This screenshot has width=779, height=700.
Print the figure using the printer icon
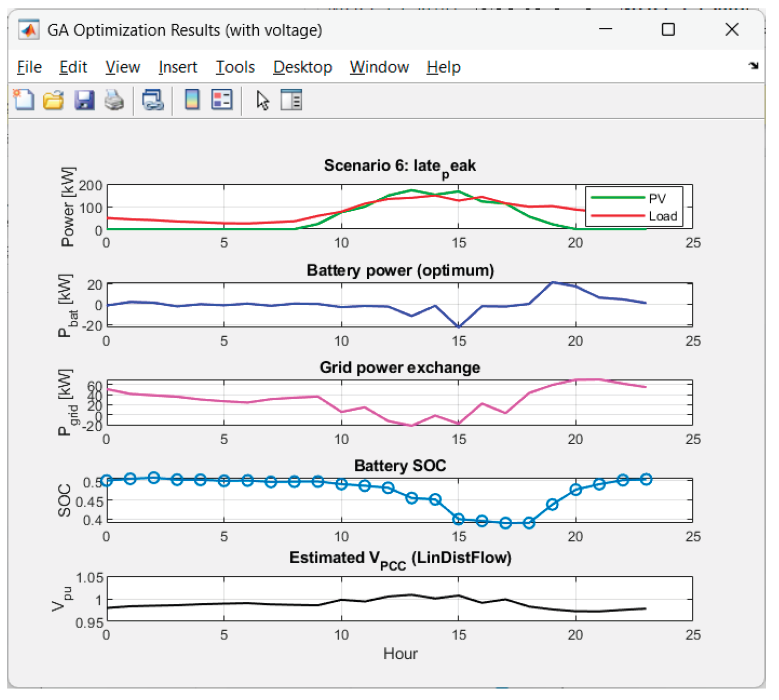(114, 99)
